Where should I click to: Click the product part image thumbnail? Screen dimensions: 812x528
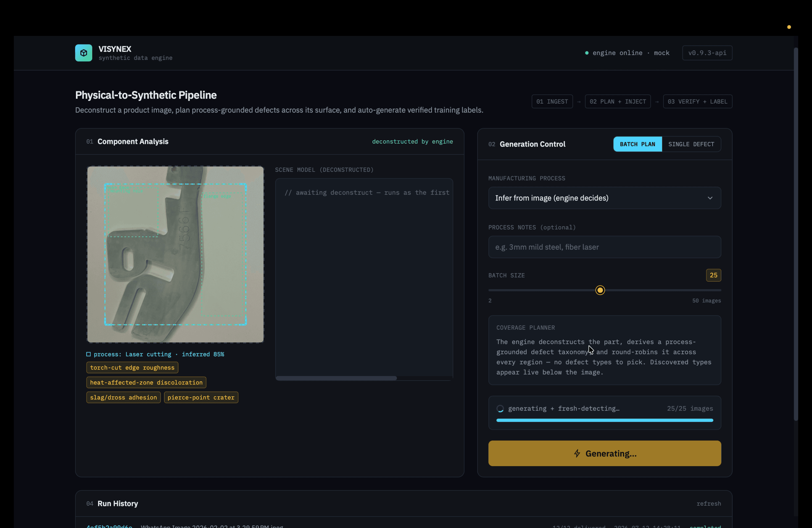point(175,254)
